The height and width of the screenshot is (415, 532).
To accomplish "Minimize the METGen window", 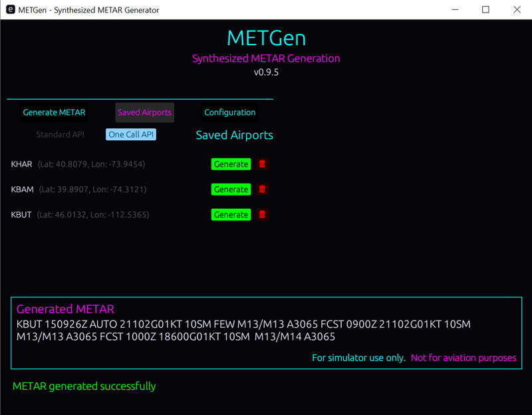I will coord(456,9).
